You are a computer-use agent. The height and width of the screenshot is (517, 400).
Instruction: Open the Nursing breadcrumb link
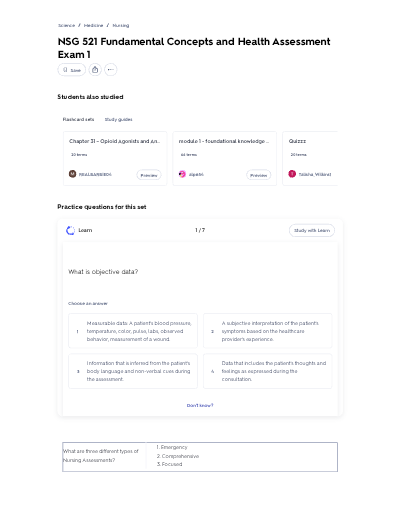tap(121, 25)
